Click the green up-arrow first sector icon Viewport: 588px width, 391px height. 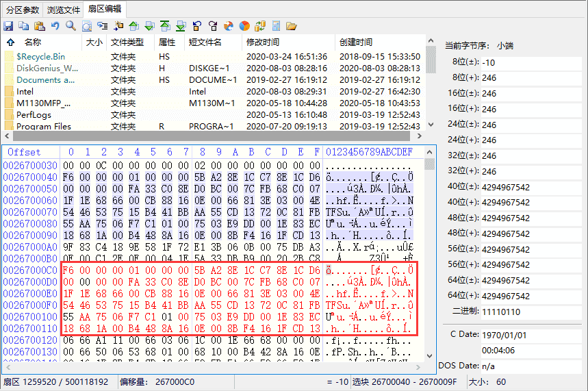pos(166,26)
